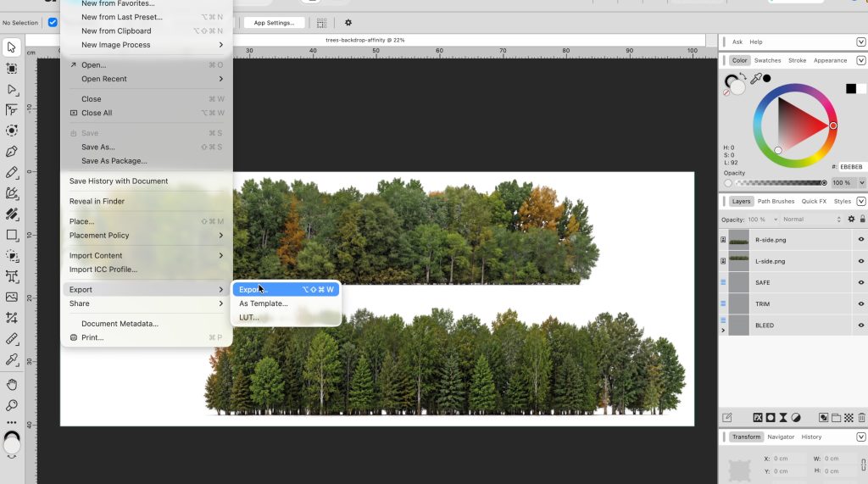Select the Place Image tool

click(12, 298)
